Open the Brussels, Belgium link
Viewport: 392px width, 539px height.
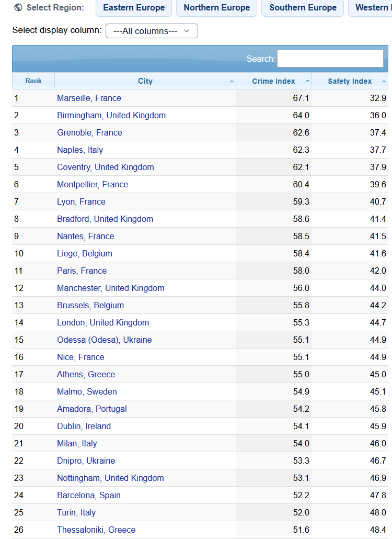90,305
